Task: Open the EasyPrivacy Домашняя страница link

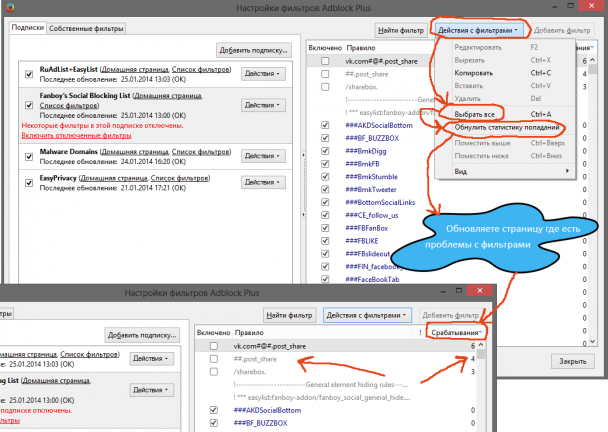Action: click(114, 178)
